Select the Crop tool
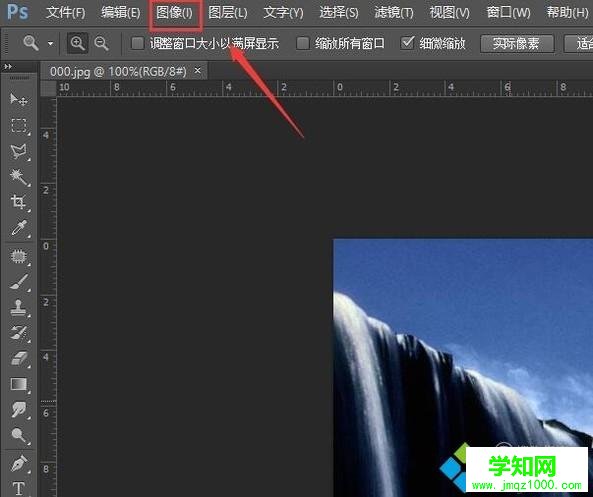The image size is (593, 497). coord(19,202)
